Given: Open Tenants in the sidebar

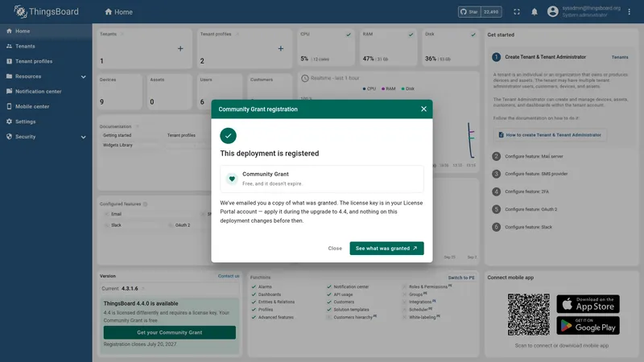Looking at the screenshot, I should 46,47.
